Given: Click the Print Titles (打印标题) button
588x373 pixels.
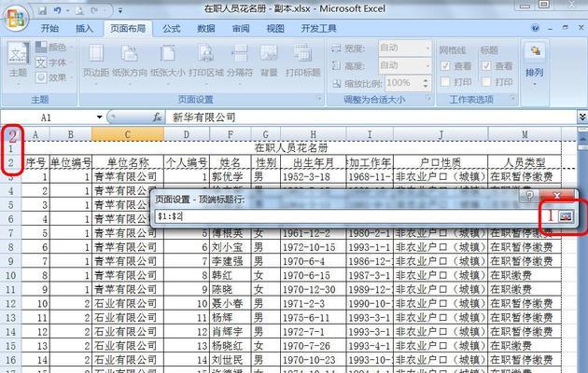Looking at the screenshot, I should coord(302,62).
